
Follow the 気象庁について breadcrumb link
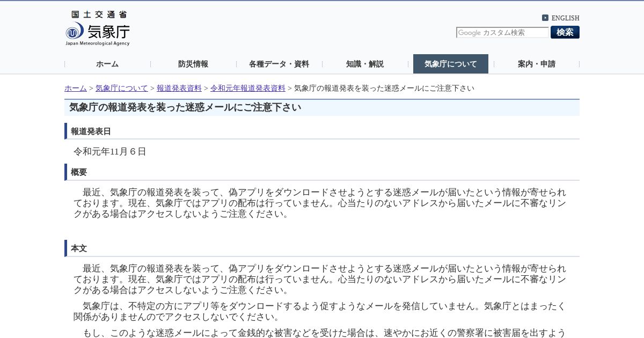coord(122,88)
